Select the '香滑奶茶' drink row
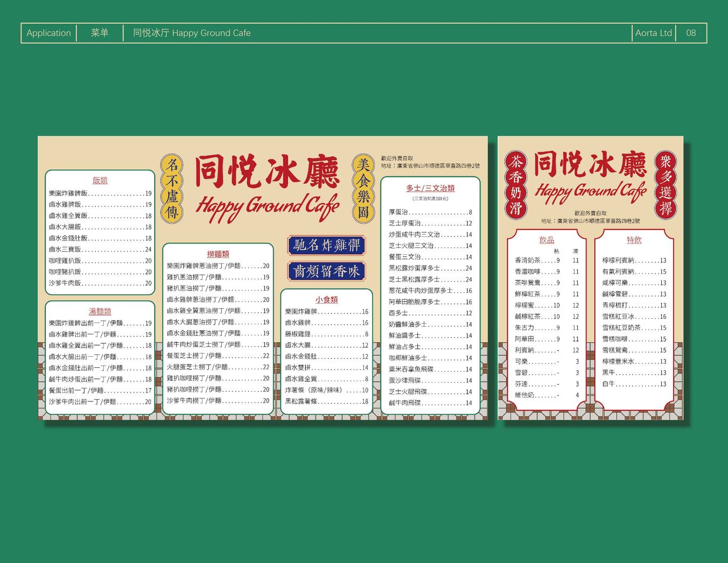The height and width of the screenshot is (563, 728). click(547, 261)
